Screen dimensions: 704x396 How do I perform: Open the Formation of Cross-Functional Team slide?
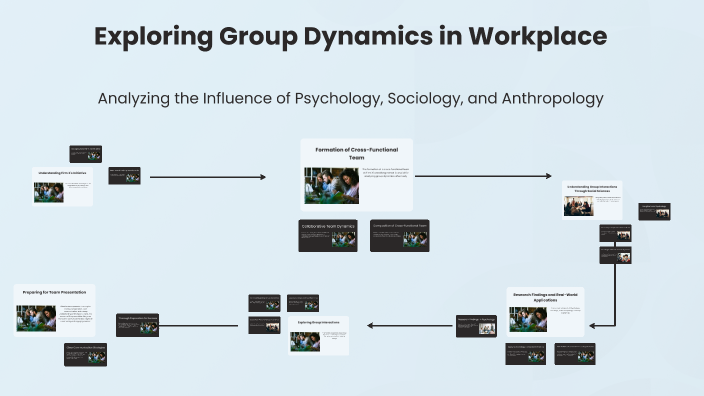(x=356, y=175)
